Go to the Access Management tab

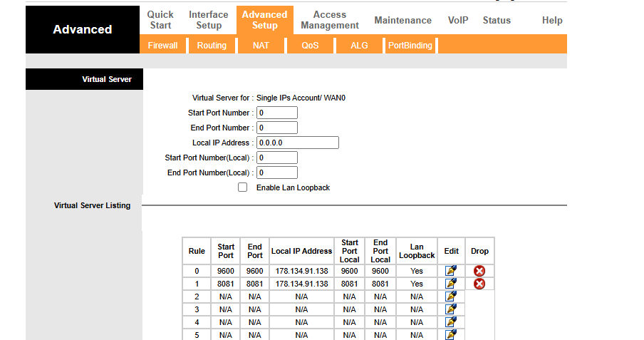coord(329,20)
